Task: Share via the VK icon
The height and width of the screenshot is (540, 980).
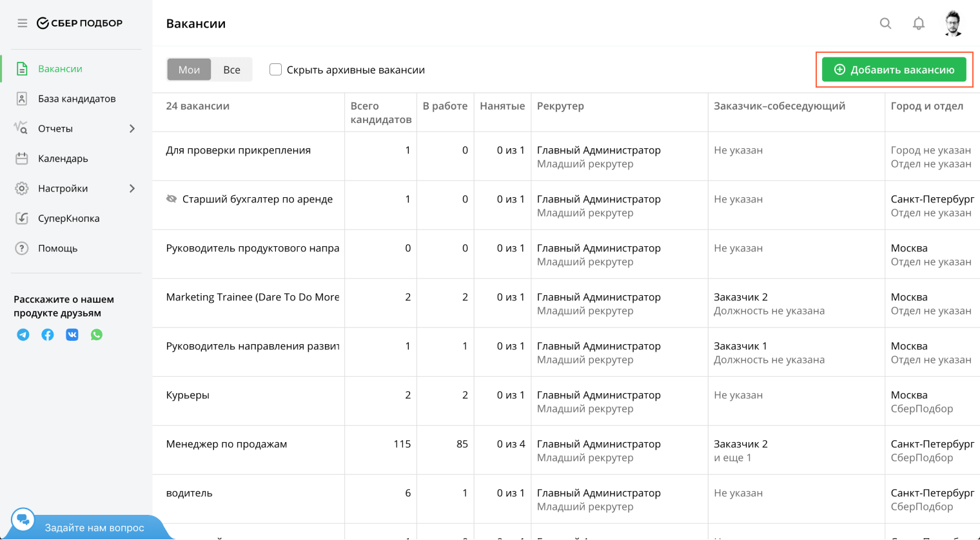Action: (72, 334)
